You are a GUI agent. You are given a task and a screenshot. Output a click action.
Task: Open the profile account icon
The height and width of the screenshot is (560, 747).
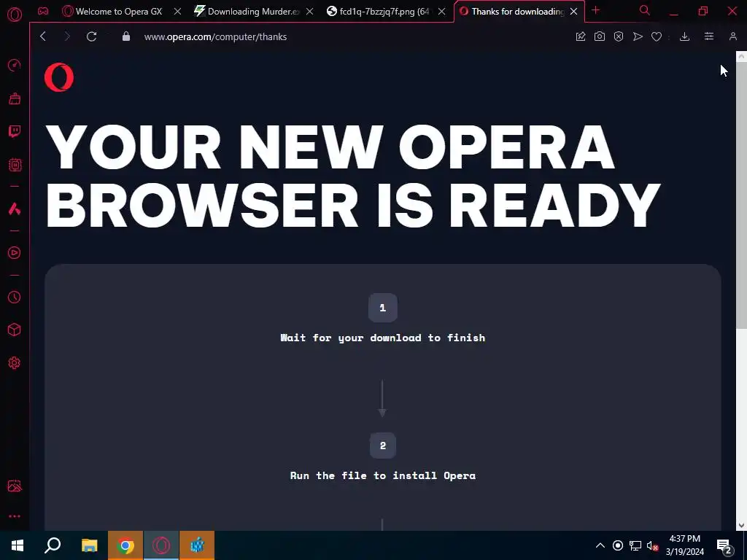(732, 36)
